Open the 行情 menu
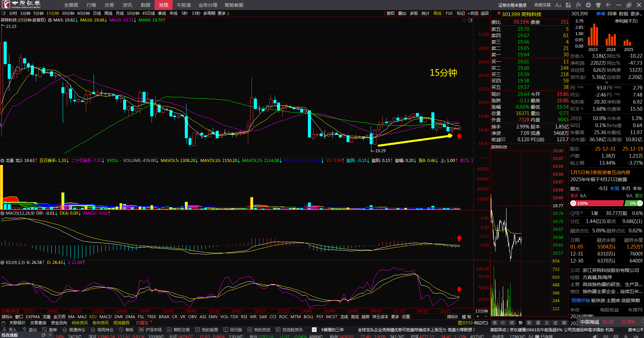This screenshot has width=644, height=338. [91, 5]
